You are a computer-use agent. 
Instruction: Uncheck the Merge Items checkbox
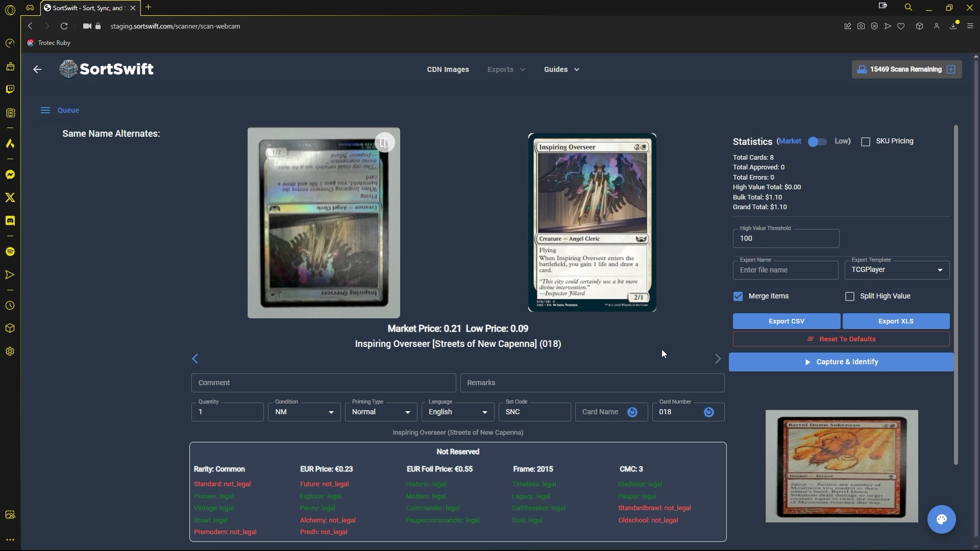click(738, 296)
